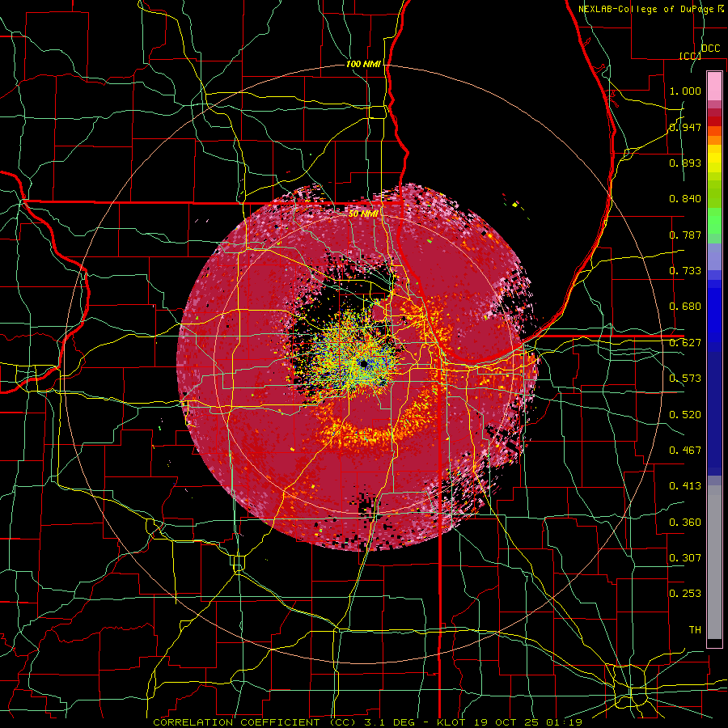Image resolution: width=728 pixels, height=728 pixels.
Task: Pick the gray segment of the color bar
Action: [x=714, y=562]
